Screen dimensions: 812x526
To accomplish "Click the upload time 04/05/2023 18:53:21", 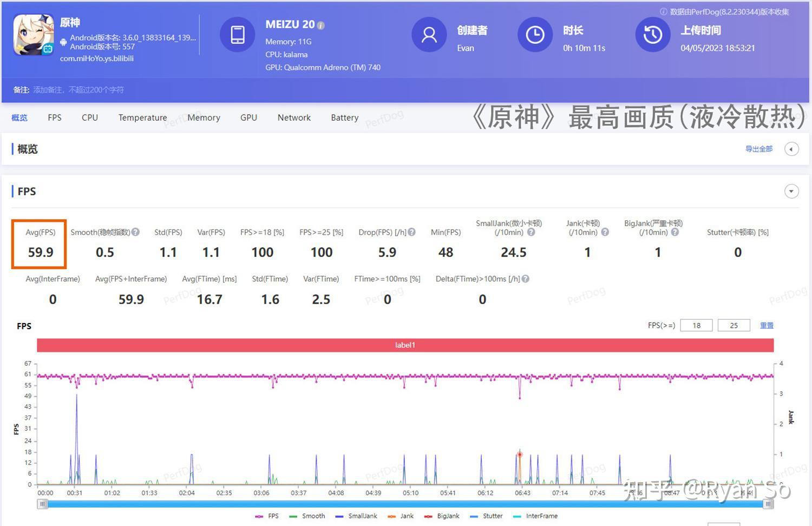I will click(x=718, y=48).
